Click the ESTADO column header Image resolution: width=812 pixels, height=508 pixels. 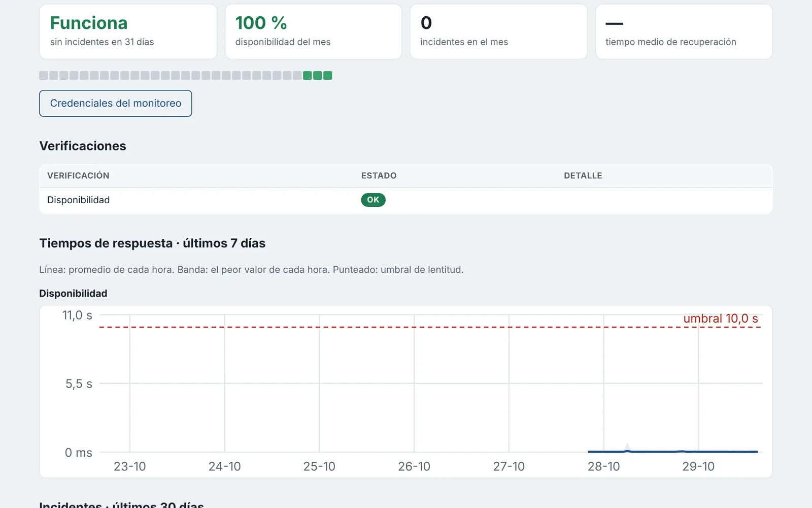[379, 176]
